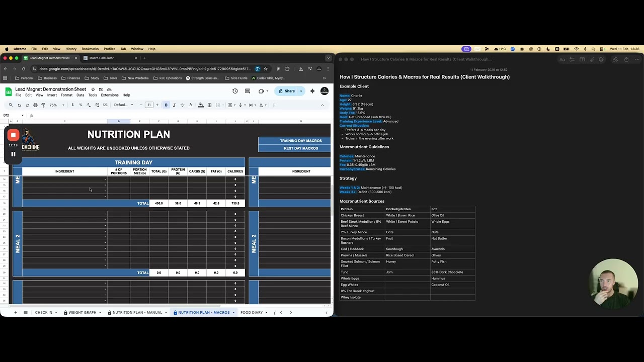Open the Finances bookmark folder
Screen dimensions: 644x362
pyautogui.click(x=70, y=78)
